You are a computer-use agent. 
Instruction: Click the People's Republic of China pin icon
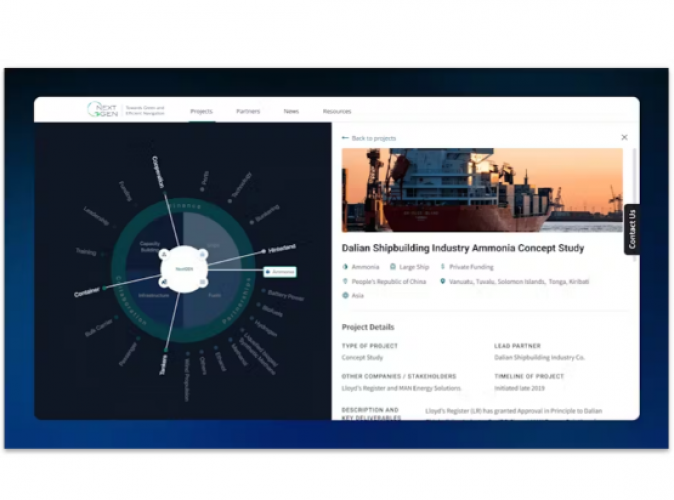pyautogui.click(x=345, y=281)
